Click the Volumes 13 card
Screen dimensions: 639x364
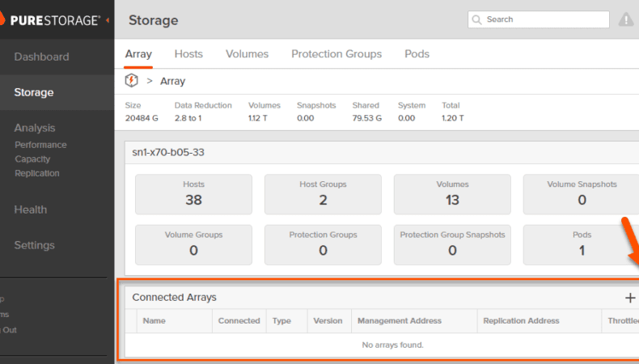coord(452,194)
